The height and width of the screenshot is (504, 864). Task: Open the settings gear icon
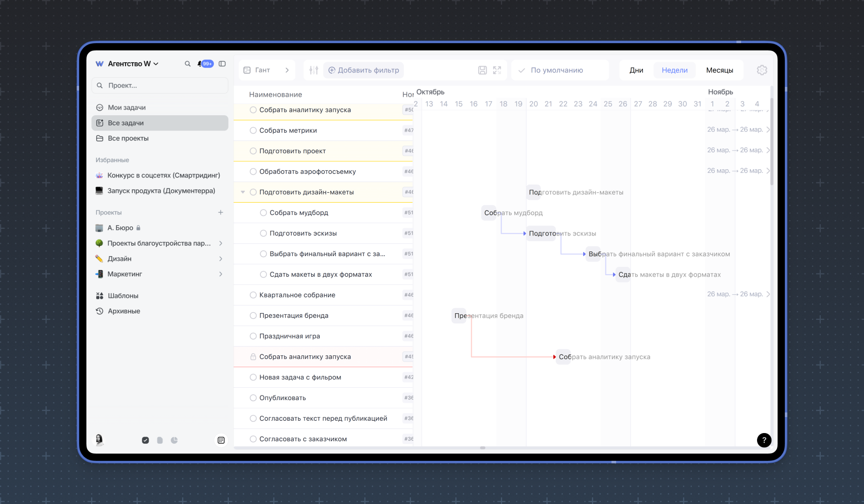pos(762,70)
